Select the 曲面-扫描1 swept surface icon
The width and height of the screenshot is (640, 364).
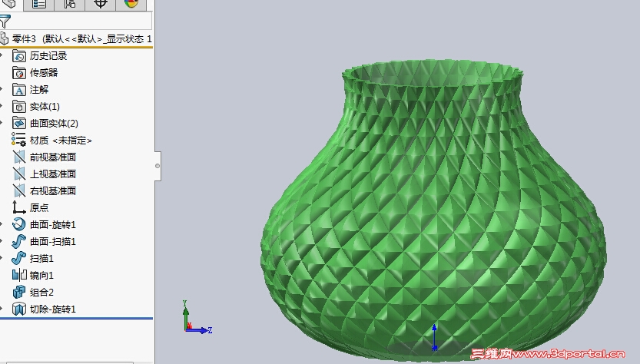[18, 242]
